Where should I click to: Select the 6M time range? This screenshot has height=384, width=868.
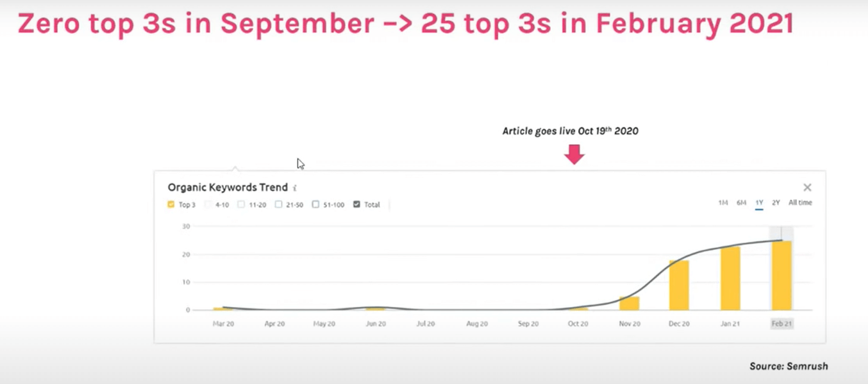(741, 203)
